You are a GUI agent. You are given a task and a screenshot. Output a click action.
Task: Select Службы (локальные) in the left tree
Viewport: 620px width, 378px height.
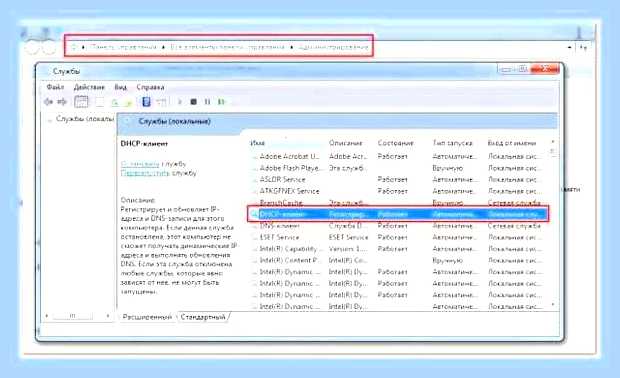click(x=85, y=119)
